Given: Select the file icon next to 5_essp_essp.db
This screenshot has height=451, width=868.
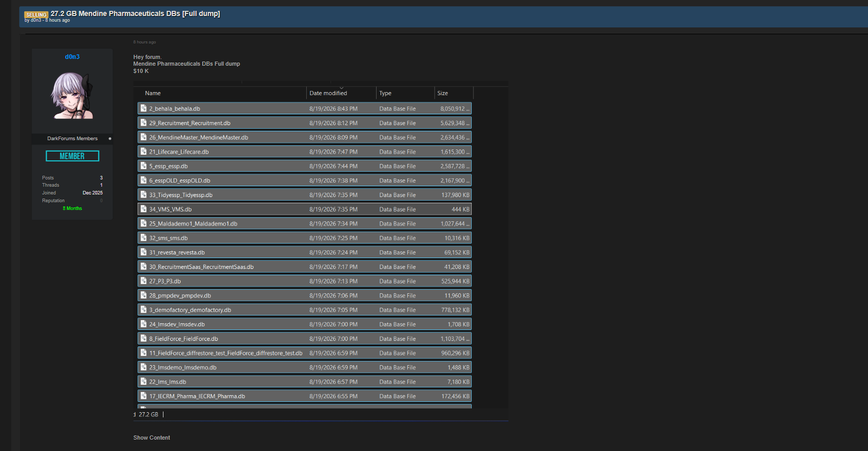Looking at the screenshot, I should point(144,166).
